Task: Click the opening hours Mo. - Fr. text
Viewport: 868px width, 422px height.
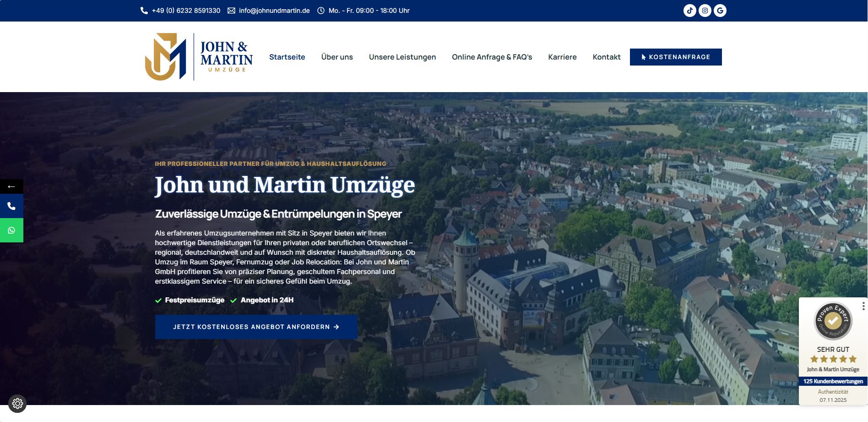Action: click(369, 11)
